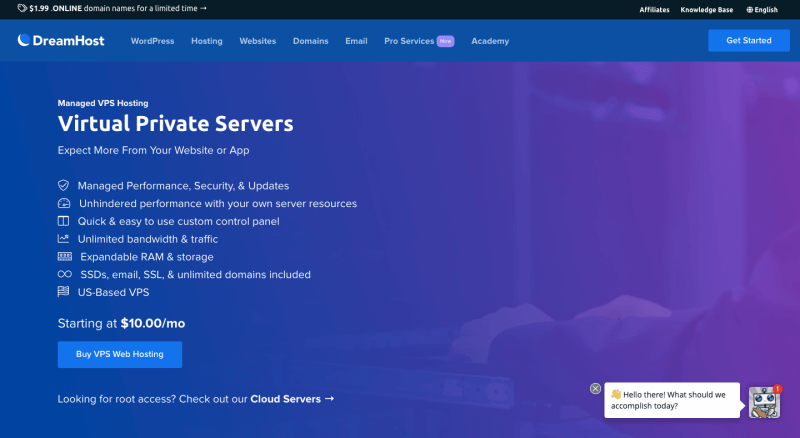800x438 pixels.
Task: Follow the Cloud Servers link
Action: click(292, 399)
